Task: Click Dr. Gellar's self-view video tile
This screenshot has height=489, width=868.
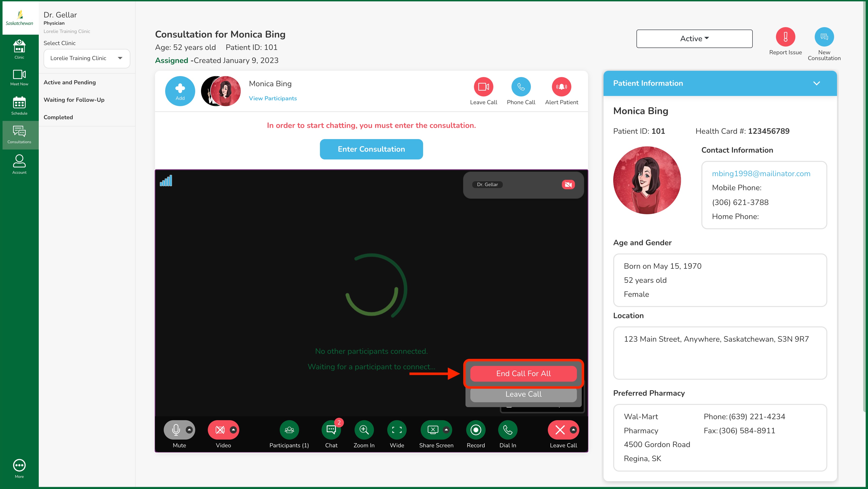Action: pos(523,185)
